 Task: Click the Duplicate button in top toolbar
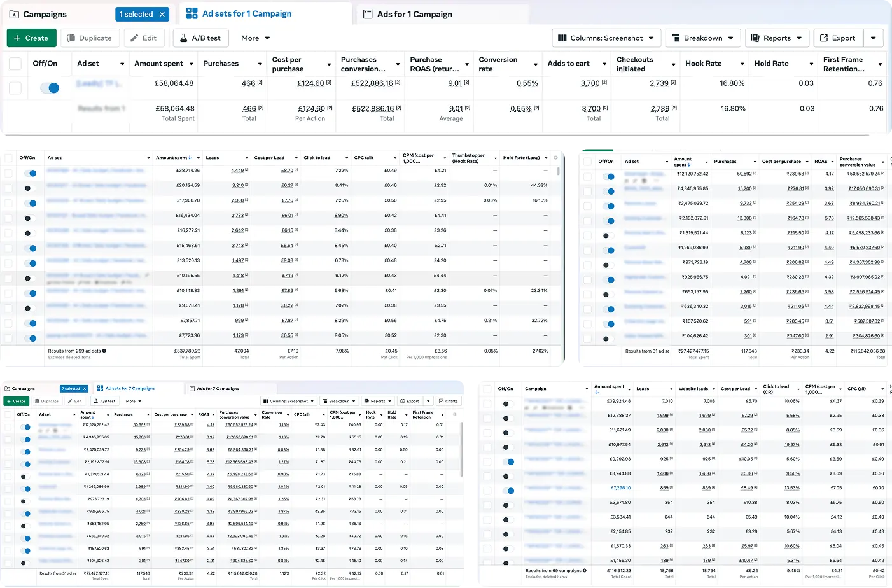pos(89,38)
